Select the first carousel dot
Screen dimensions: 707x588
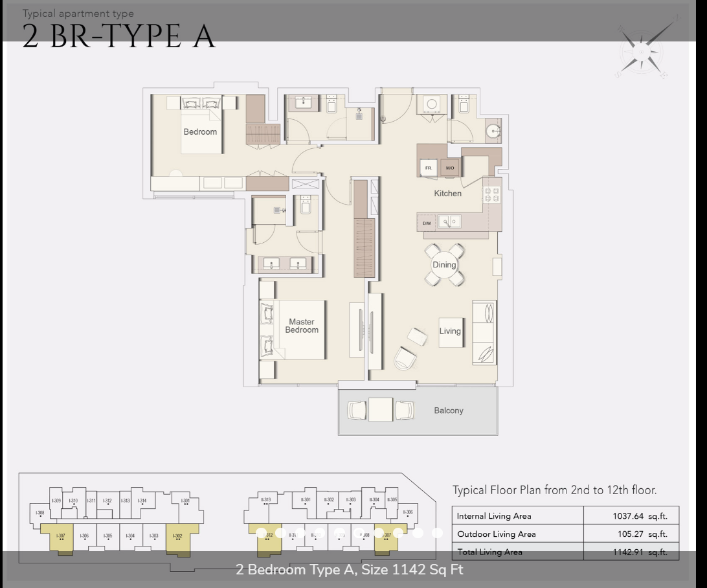point(261,533)
